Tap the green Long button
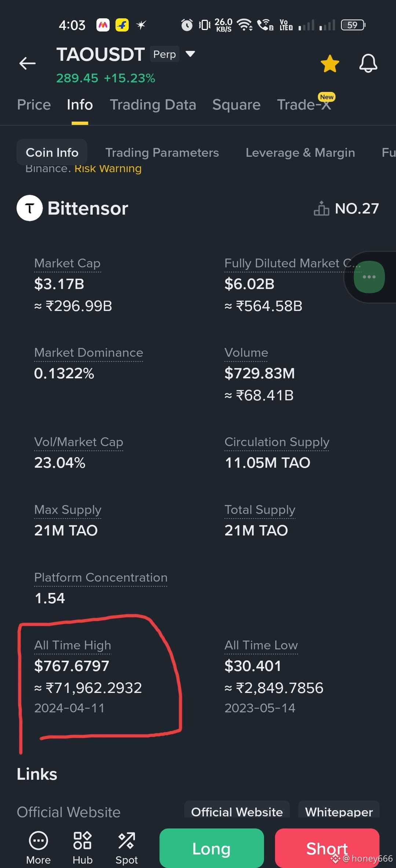The image size is (396, 868). tap(212, 848)
